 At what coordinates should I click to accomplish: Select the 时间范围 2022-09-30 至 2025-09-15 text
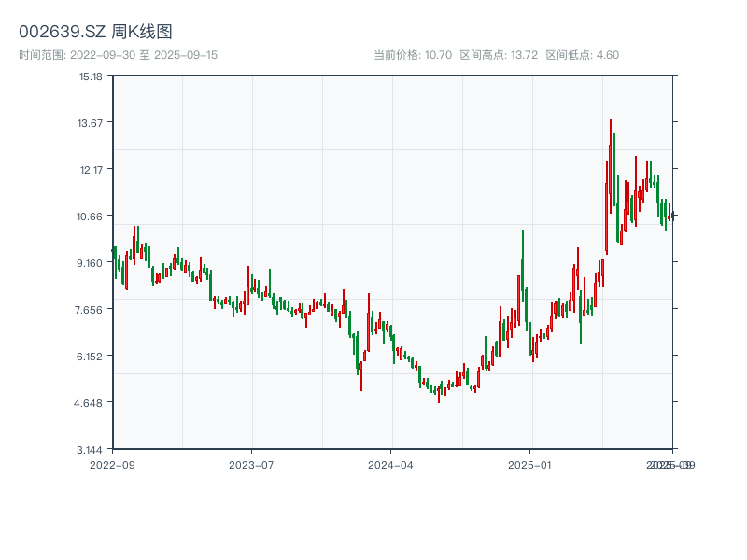coord(119,55)
